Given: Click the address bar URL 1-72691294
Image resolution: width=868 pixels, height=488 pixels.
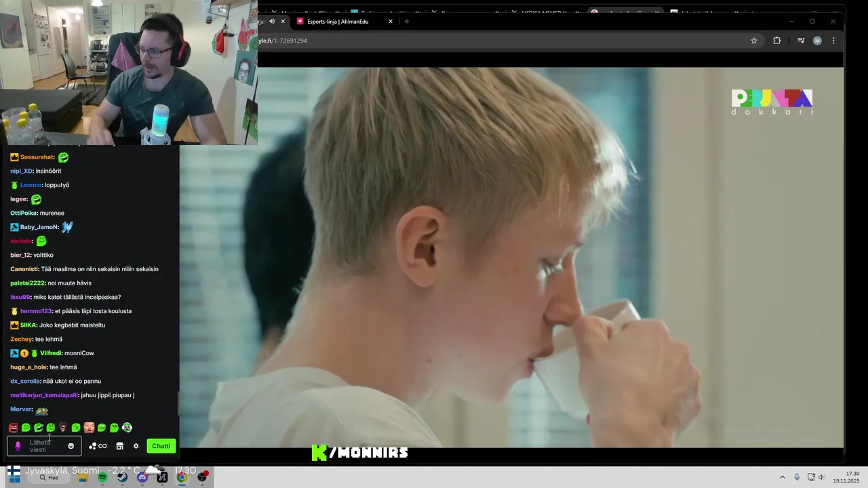Looking at the screenshot, I should click(283, 41).
